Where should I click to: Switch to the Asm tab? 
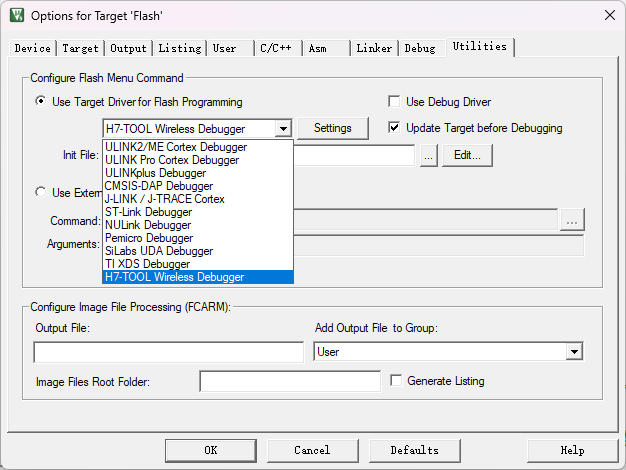pos(326,48)
